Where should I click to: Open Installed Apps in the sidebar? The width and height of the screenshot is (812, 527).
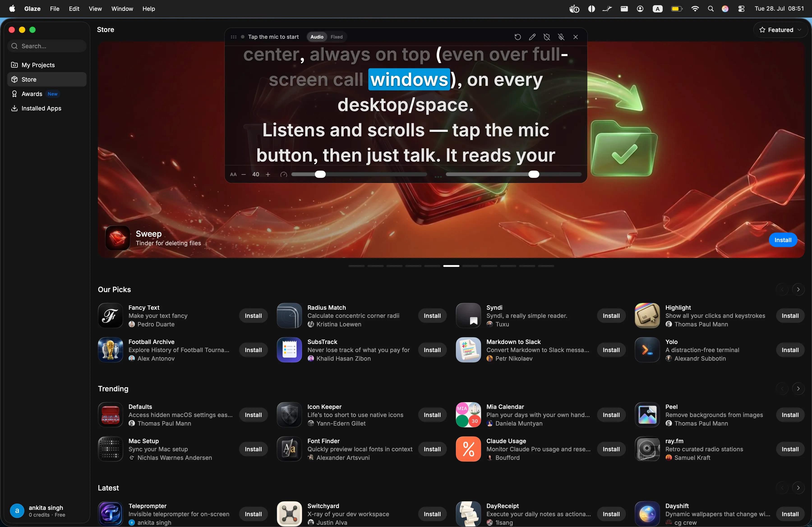click(47, 108)
